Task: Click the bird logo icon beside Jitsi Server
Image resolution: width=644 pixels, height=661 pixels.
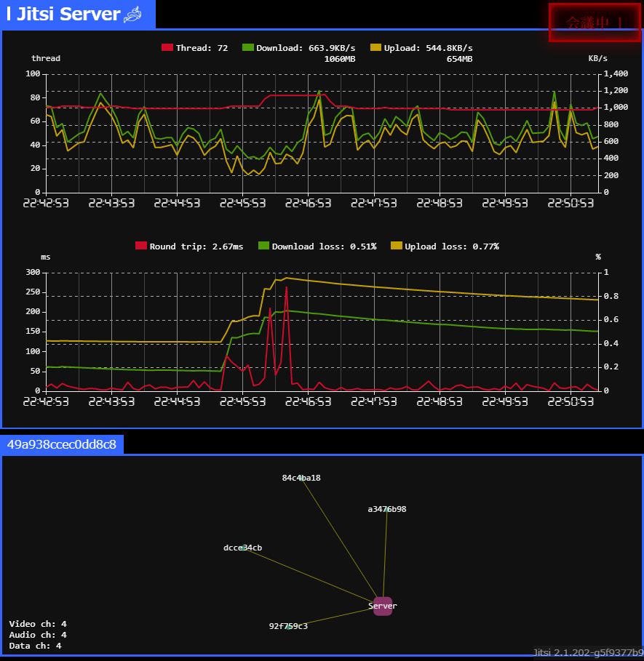Action: (132, 15)
